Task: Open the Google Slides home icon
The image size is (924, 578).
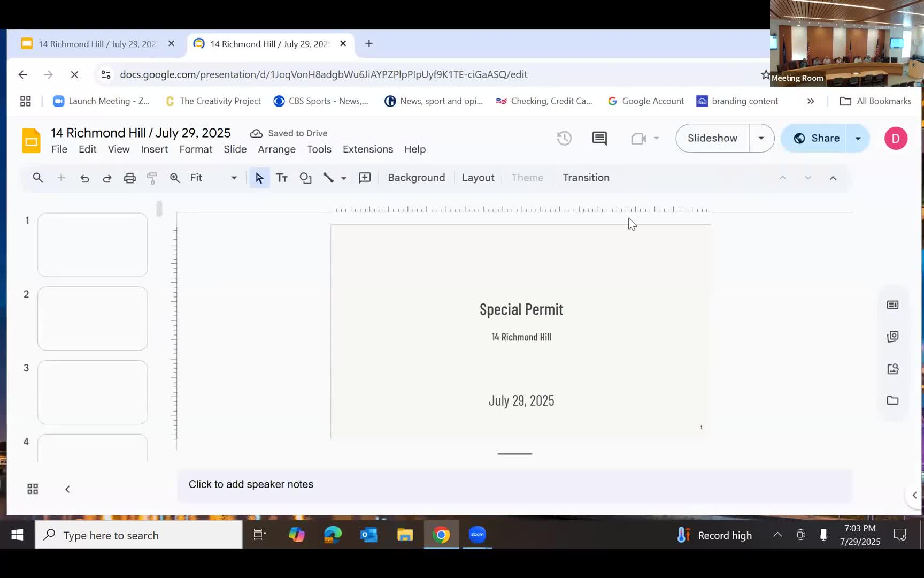Action: [31, 141]
